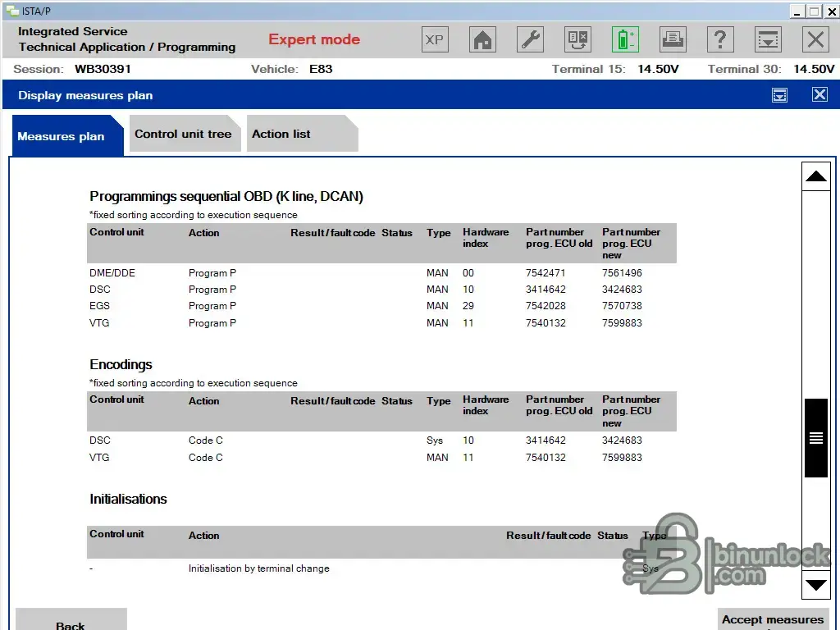Open the wrench service tools icon
This screenshot has height=630, width=840.
coord(530,39)
